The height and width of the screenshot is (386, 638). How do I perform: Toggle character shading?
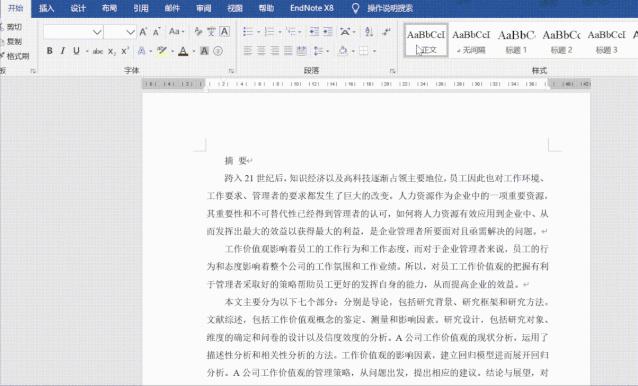click(204, 51)
